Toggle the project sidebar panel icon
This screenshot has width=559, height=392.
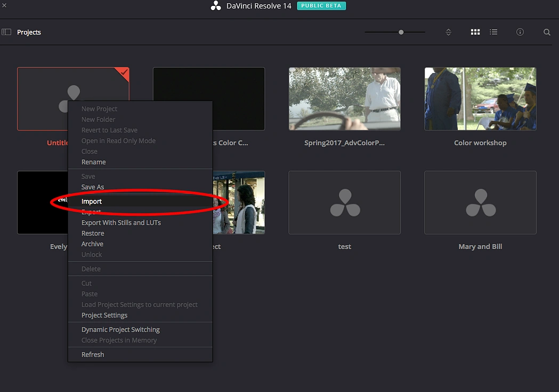coord(6,32)
